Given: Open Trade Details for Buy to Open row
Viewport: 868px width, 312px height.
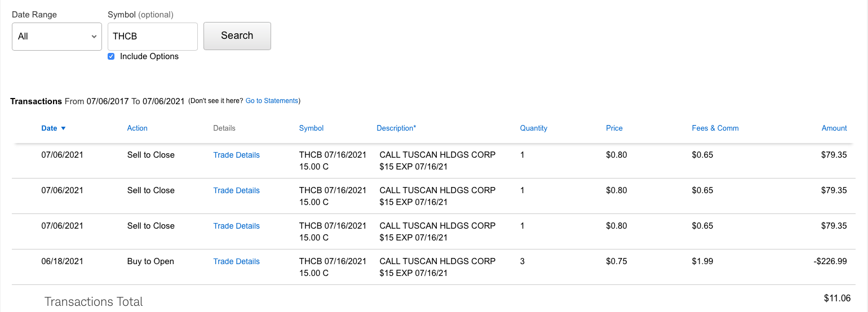Looking at the screenshot, I should point(236,261).
